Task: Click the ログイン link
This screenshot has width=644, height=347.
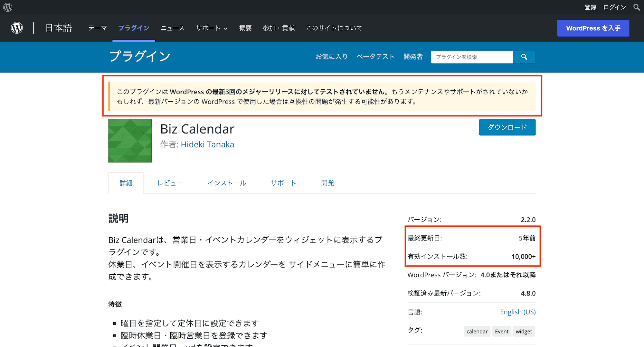Action: [614, 7]
